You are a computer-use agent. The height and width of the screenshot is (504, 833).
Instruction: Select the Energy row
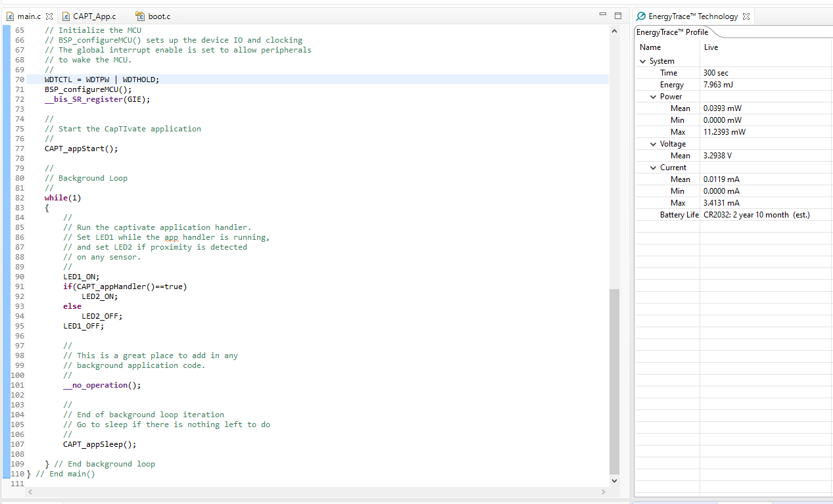(x=733, y=85)
